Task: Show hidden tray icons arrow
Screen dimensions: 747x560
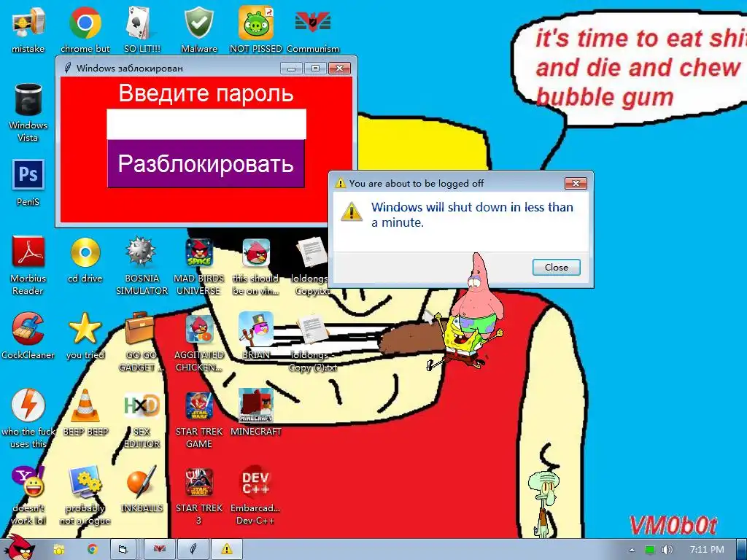Action: [632, 550]
